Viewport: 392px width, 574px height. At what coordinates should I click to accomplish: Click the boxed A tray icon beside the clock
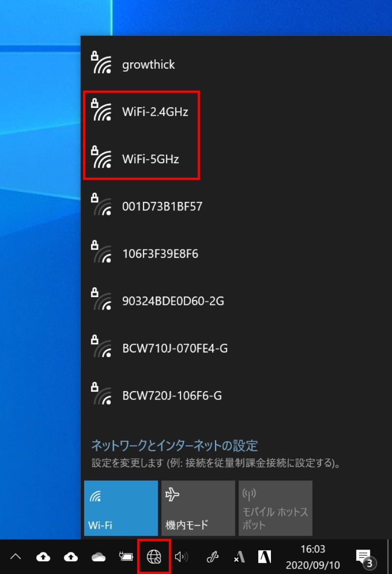(265, 557)
